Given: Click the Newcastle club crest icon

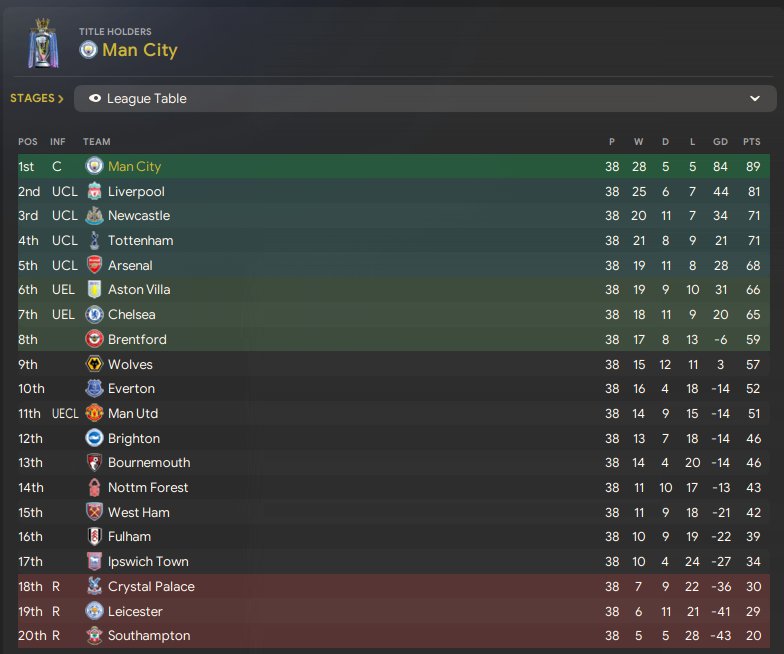Looking at the screenshot, I should [94, 216].
